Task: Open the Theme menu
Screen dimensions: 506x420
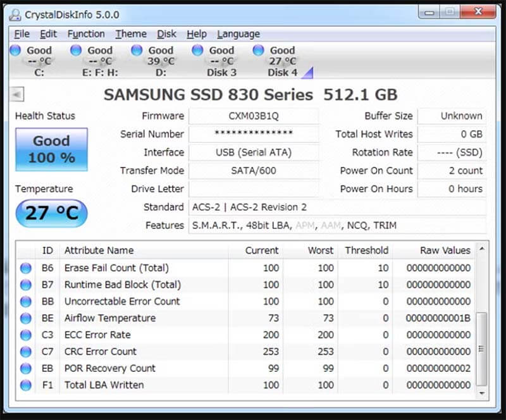Action: pos(131,34)
